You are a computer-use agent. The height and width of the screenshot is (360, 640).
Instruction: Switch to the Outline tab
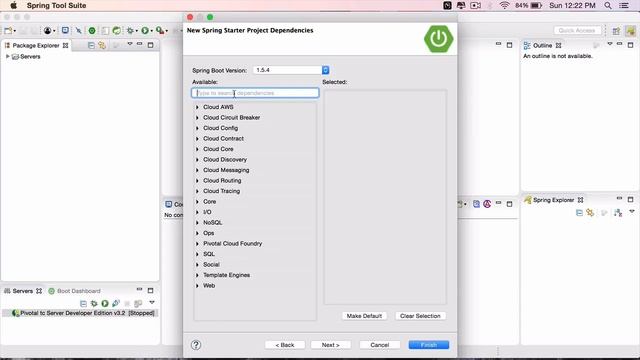click(542, 45)
